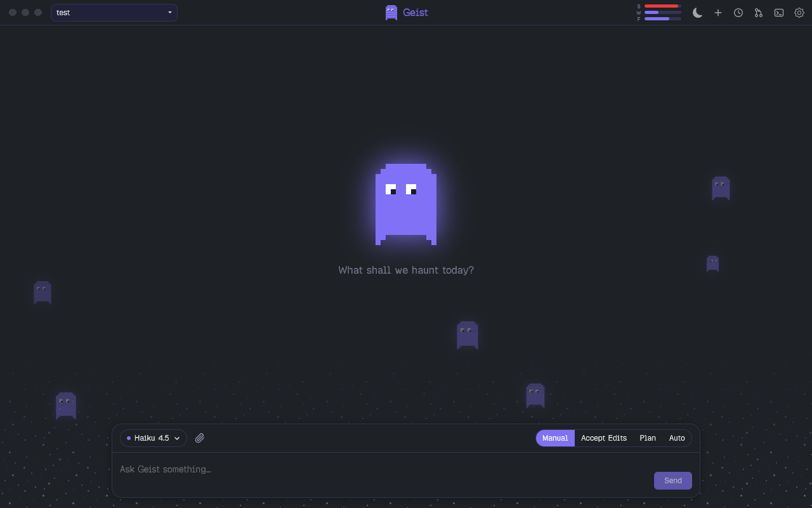Select the Manual mode option
This screenshot has height=508, width=812.
(x=555, y=438)
